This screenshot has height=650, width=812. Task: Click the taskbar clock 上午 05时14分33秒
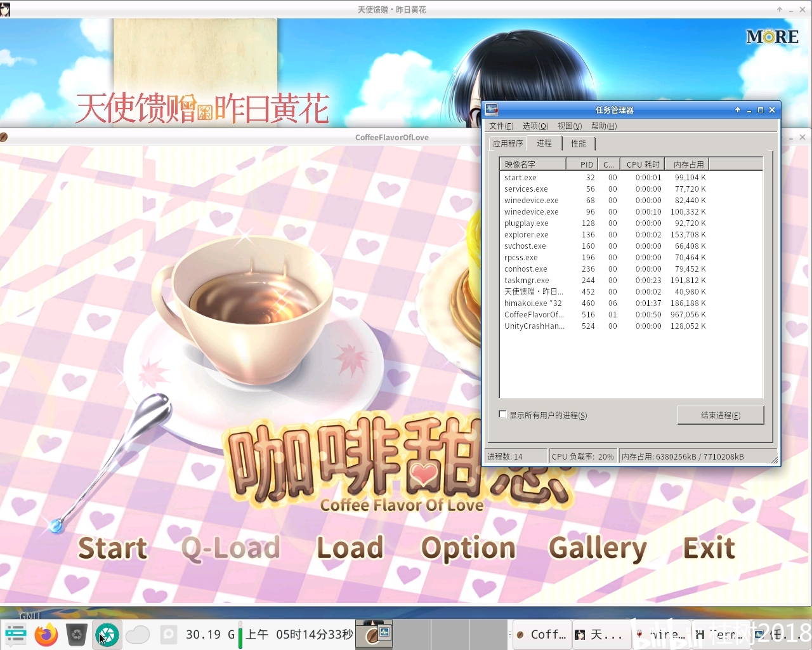pos(299,634)
